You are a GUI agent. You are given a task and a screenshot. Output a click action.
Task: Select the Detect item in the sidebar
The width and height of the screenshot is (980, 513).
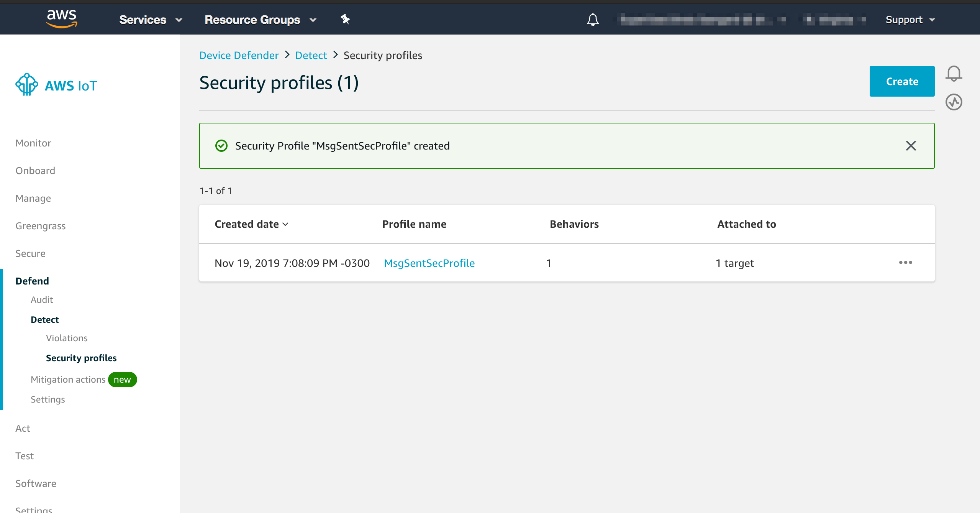[x=45, y=319]
